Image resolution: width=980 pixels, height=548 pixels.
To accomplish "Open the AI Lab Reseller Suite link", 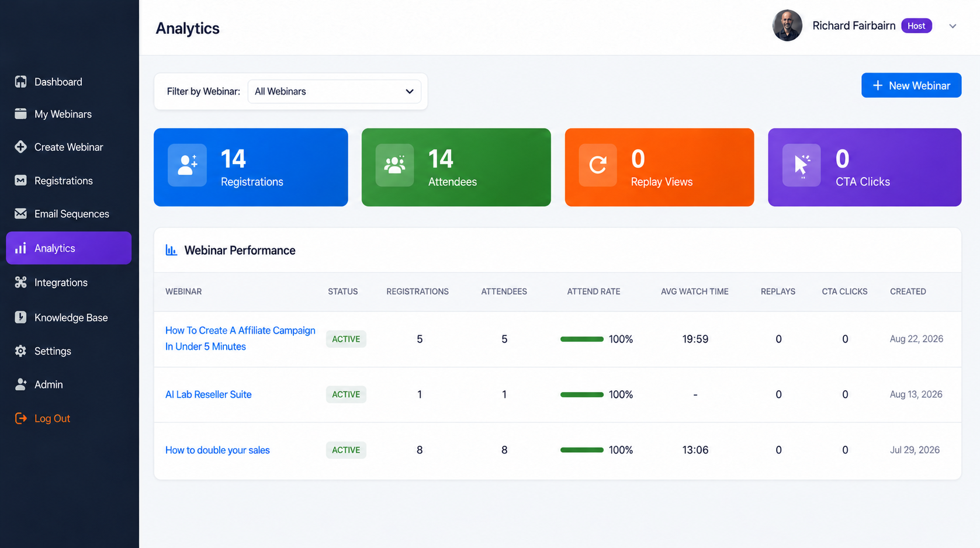I will click(208, 394).
